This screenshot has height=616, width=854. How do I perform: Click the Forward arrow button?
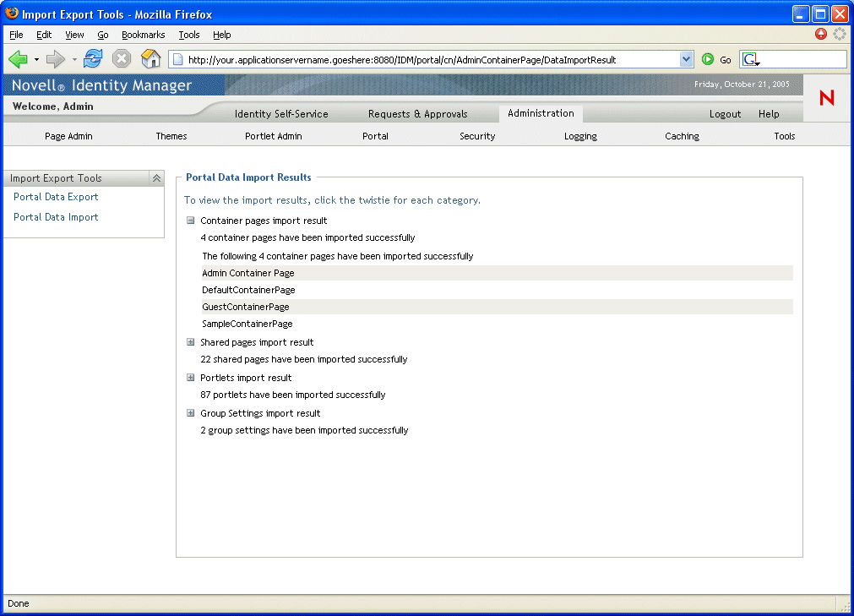(56, 59)
